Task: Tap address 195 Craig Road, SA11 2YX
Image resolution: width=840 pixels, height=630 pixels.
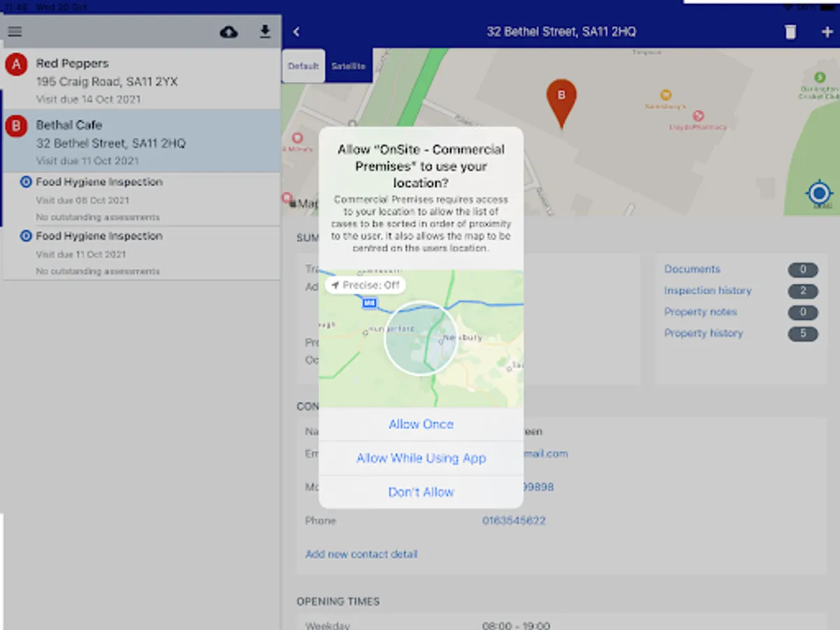Action: (107, 81)
